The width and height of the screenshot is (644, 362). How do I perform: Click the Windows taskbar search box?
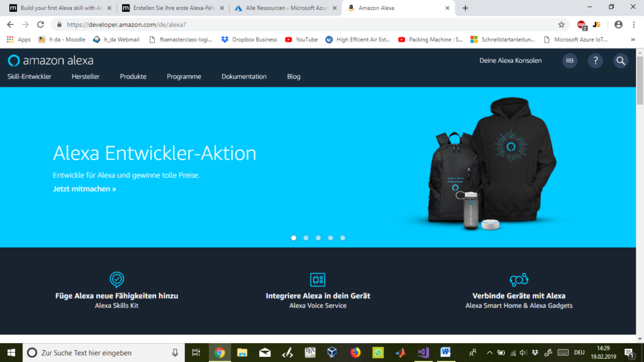click(104, 353)
